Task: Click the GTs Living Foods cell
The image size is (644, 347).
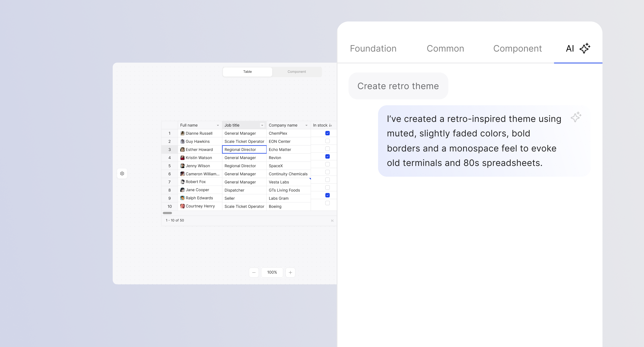Action: point(288,190)
